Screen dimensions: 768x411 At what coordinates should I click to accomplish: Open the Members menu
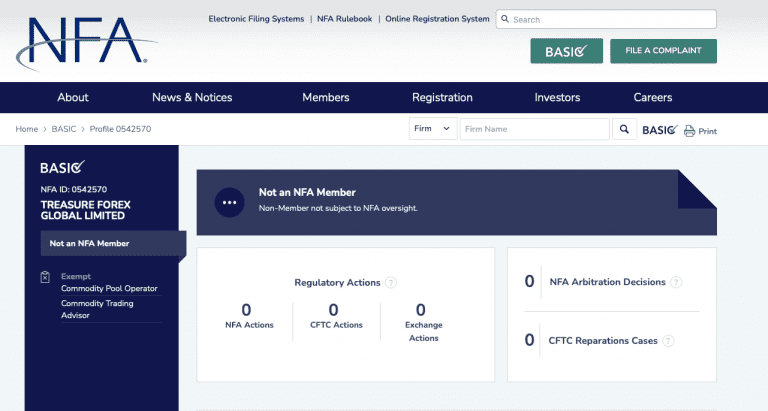pos(326,97)
